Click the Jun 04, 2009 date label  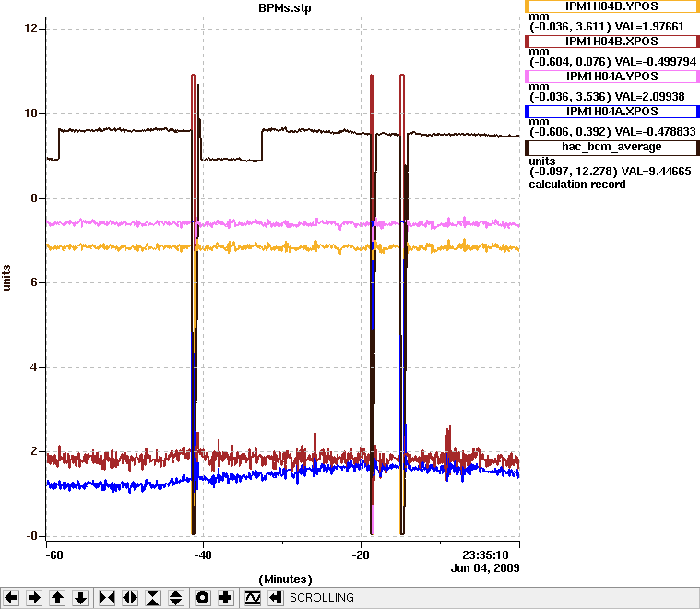pos(485,567)
